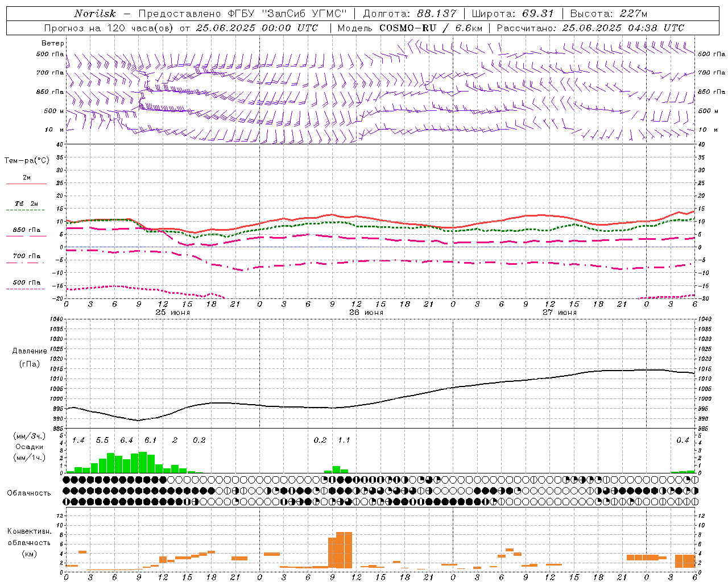This screenshot has height=582, width=728.
Task: Click the 'Высота: 227м' header value
Action: (x=609, y=14)
